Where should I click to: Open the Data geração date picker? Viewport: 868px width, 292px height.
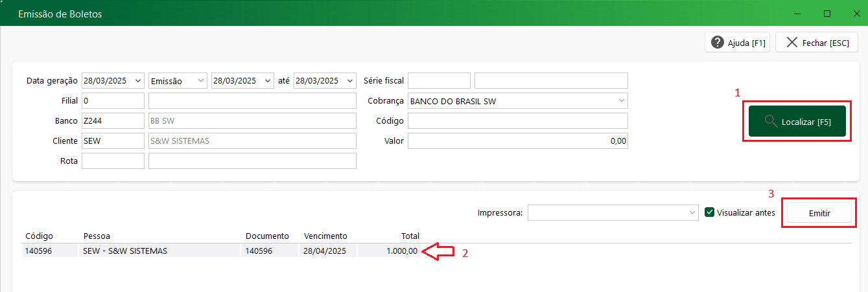point(137,81)
